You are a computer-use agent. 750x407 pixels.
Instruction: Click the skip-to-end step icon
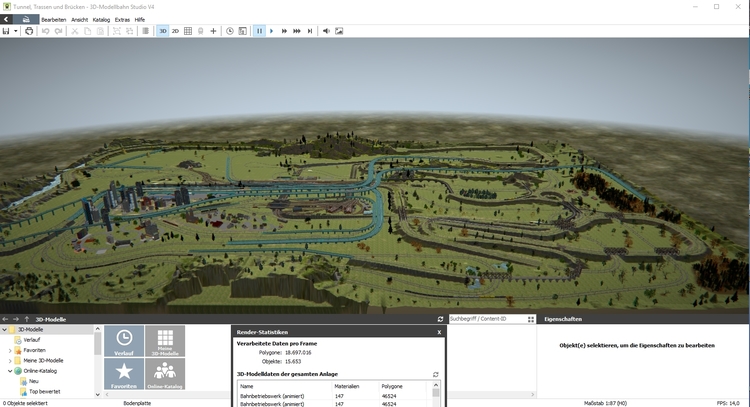(310, 31)
